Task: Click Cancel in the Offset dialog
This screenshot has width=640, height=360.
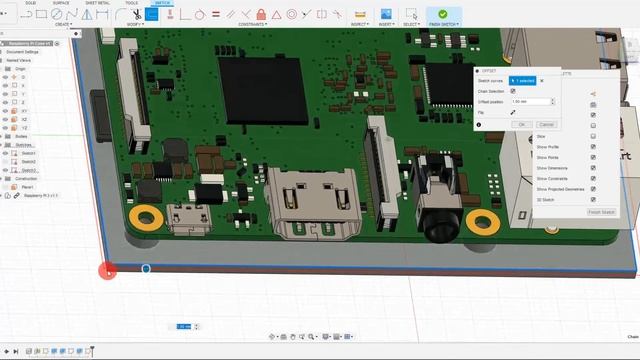Action: point(546,124)
